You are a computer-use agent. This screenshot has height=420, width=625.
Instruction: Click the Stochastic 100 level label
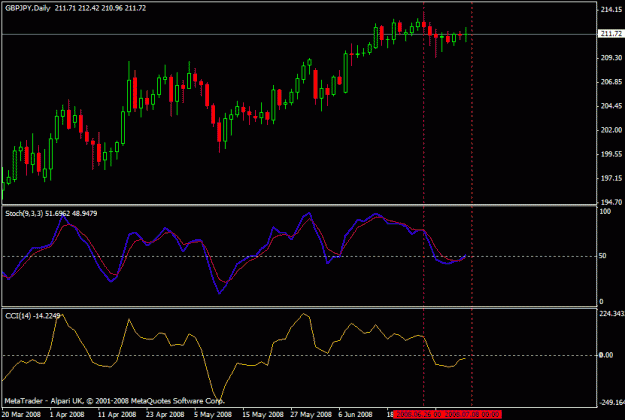[605, 212]
